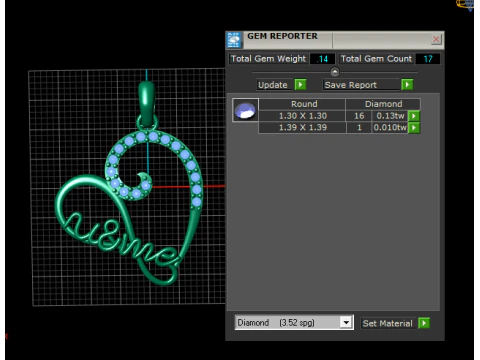Click the Total Gem Weight label
480x360 pixels.
[268, 59]
